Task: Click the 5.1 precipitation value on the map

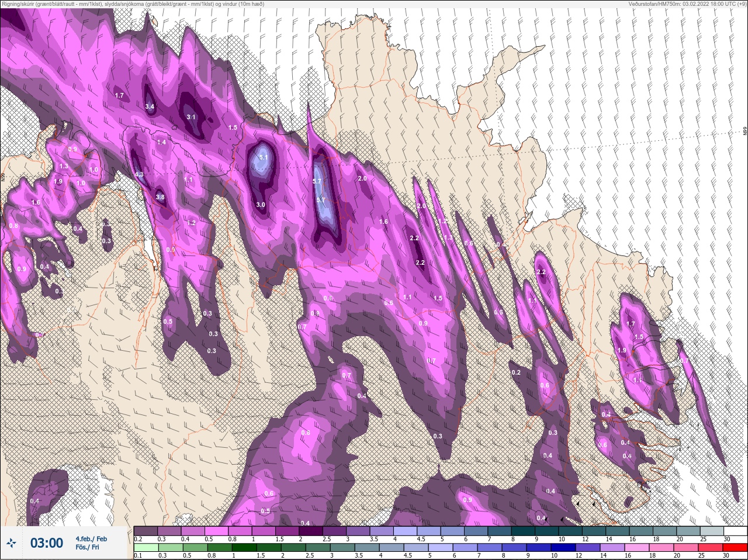Action: [x=264, y=157]
